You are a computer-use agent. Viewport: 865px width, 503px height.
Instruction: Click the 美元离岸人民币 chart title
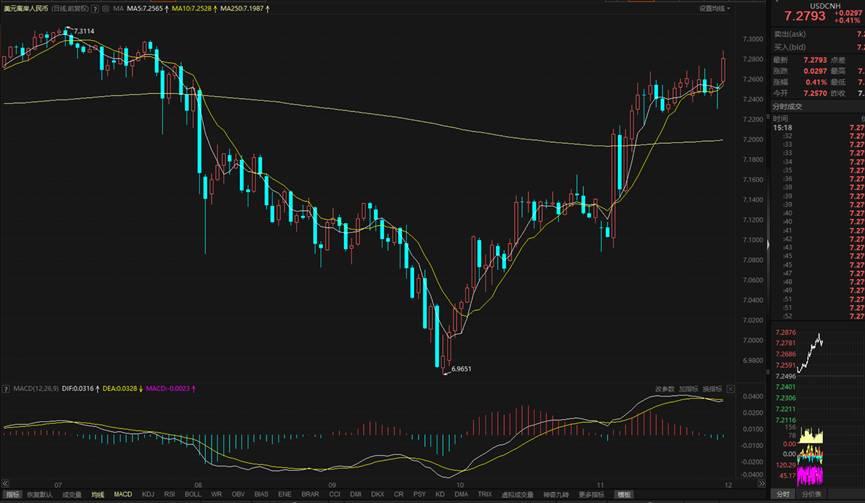click(26, 9)
